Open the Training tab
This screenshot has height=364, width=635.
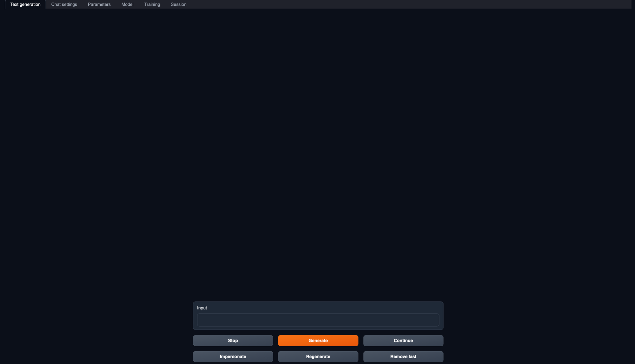(152, 4)
